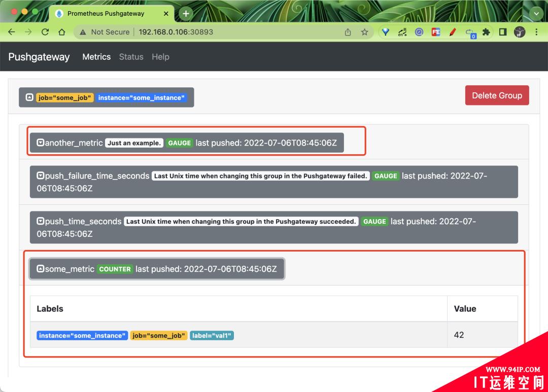The height and width of the screenshot is (392, 548).
Task: Open the user profile avatar
Action: coord(520,32)
